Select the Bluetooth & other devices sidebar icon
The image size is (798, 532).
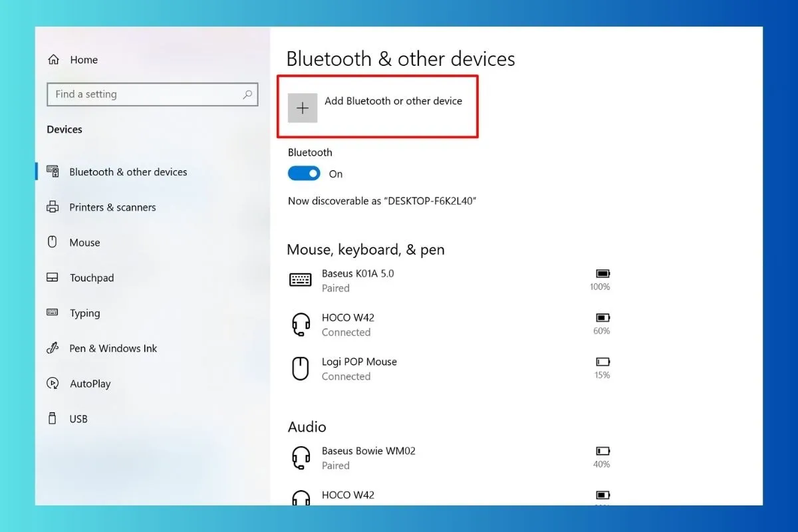pos(53,172)
